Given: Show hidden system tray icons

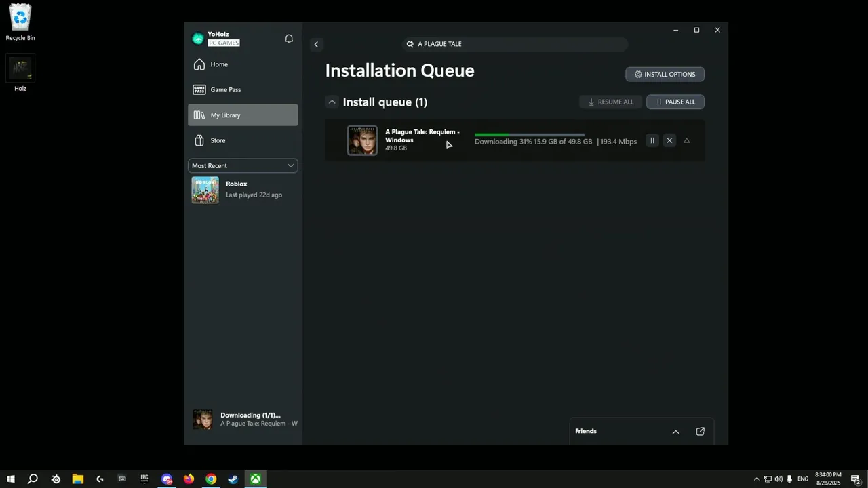Looking at the screenshot, I should [757, 479].
